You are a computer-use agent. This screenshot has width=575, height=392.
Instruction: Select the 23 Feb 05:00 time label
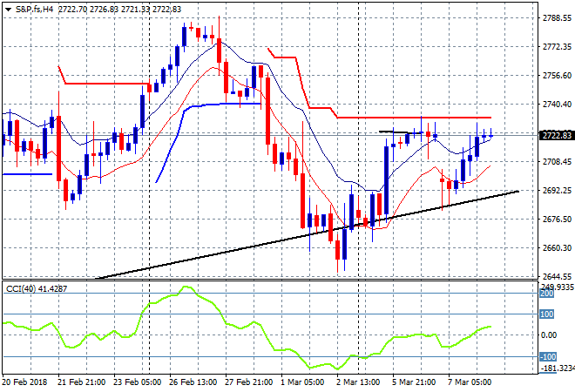pyautogui.click(x=137, y=382)
